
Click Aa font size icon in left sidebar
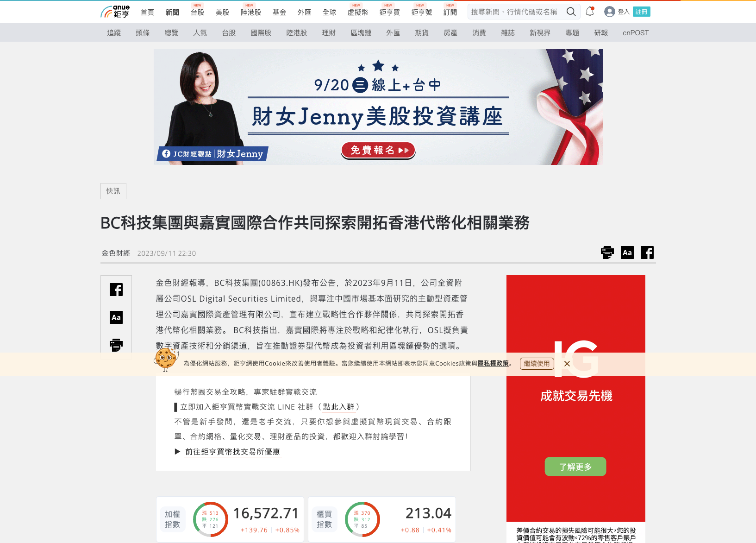[x=116, y=317]
